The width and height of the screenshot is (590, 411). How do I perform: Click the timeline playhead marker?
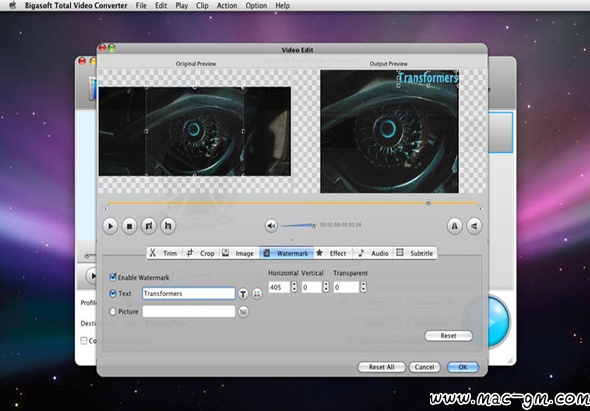click(428, 203)
